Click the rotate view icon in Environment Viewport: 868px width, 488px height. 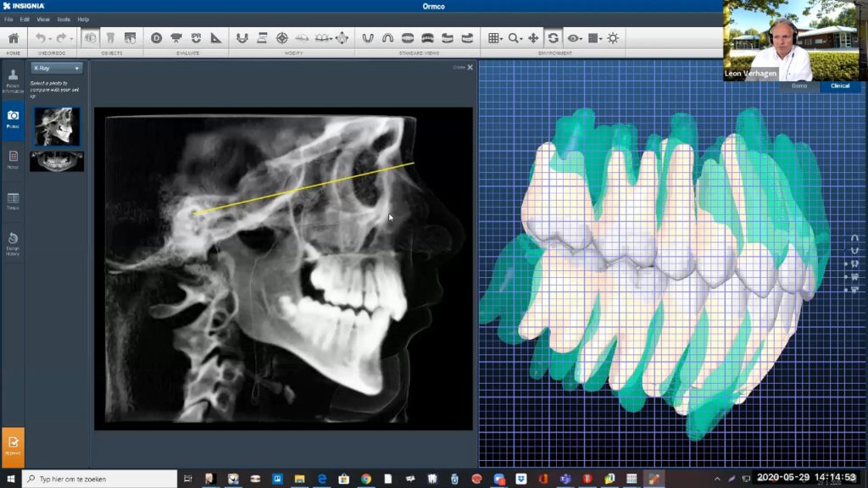coord(553,38)
